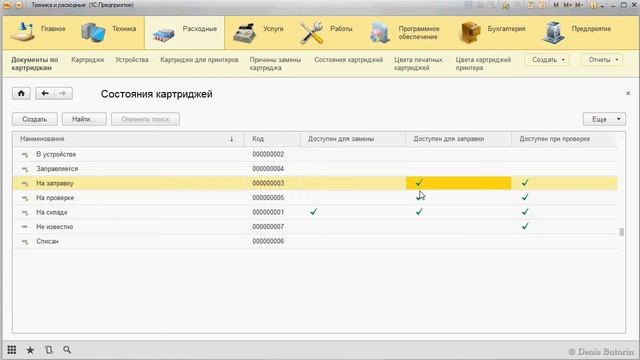Click sort arrow in Наименование header
This screenshot has height=360, width=640.
click(231, 139)
